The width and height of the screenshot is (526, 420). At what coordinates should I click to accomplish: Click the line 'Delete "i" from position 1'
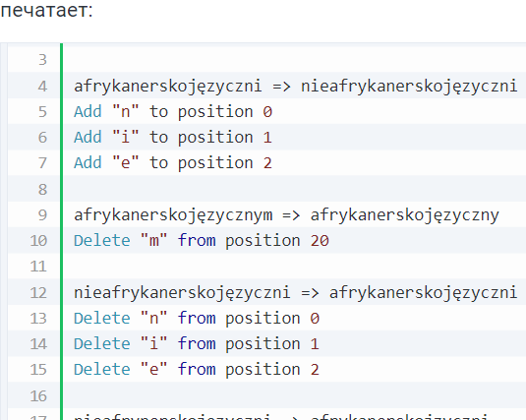[197, 344]
